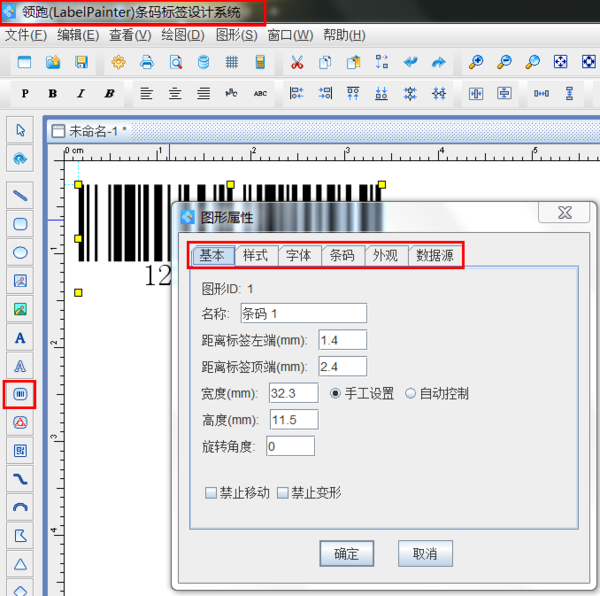Select the triangle shape tool
This screenshot has width=600, height=596.
tap(20, 564)
